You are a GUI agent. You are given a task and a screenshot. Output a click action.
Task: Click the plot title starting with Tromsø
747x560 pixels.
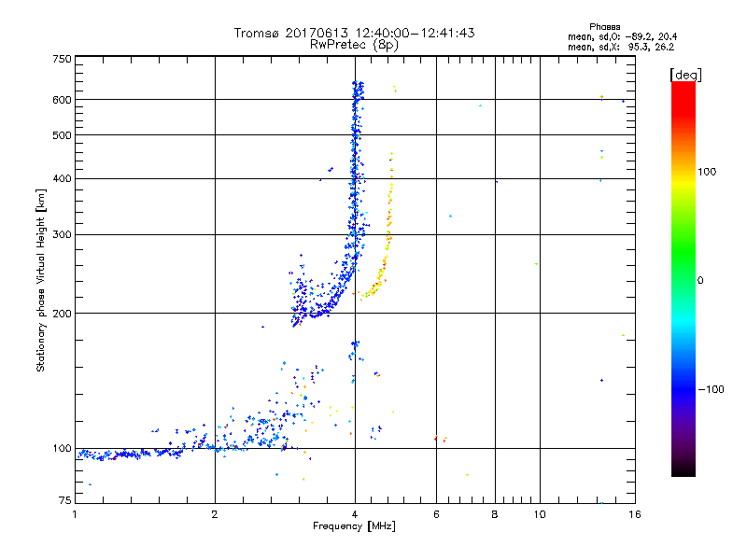coord(354,33)
